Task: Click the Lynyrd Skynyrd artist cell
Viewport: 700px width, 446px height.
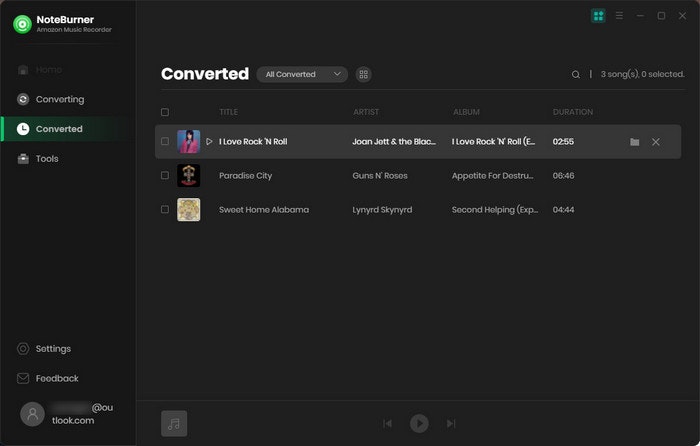Action: [382, 209]
